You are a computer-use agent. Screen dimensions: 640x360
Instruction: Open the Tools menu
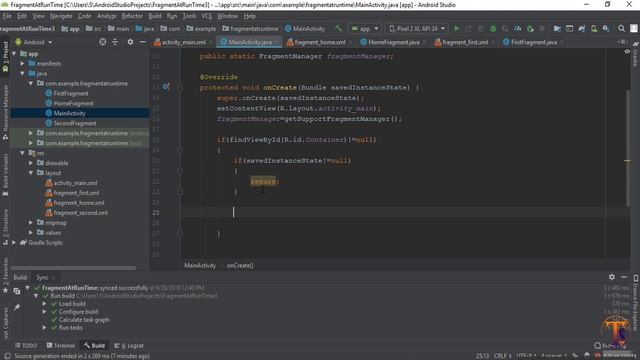coord(189,16)
